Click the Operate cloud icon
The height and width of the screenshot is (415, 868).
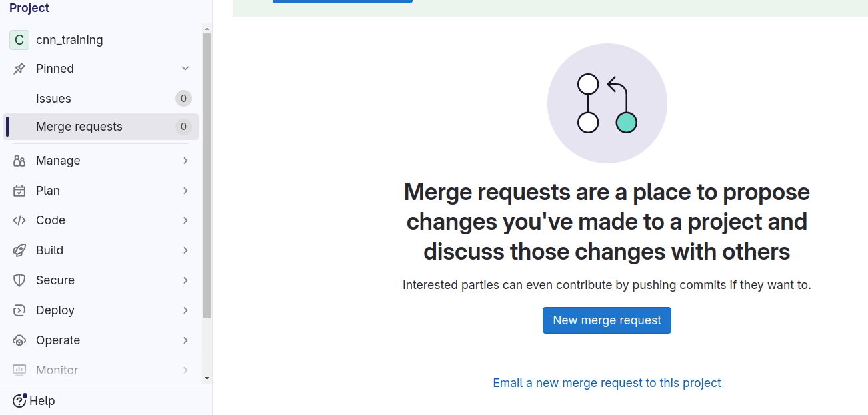[19, 340]
